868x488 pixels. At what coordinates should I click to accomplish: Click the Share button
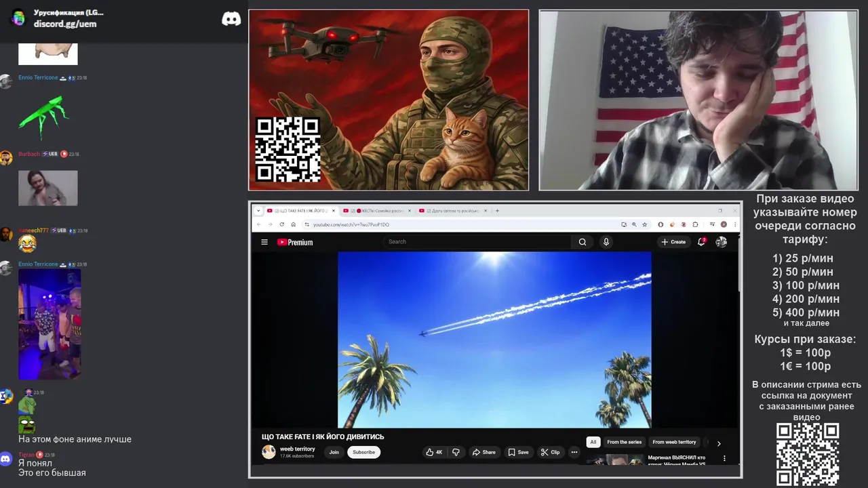[x=484, y=452]
